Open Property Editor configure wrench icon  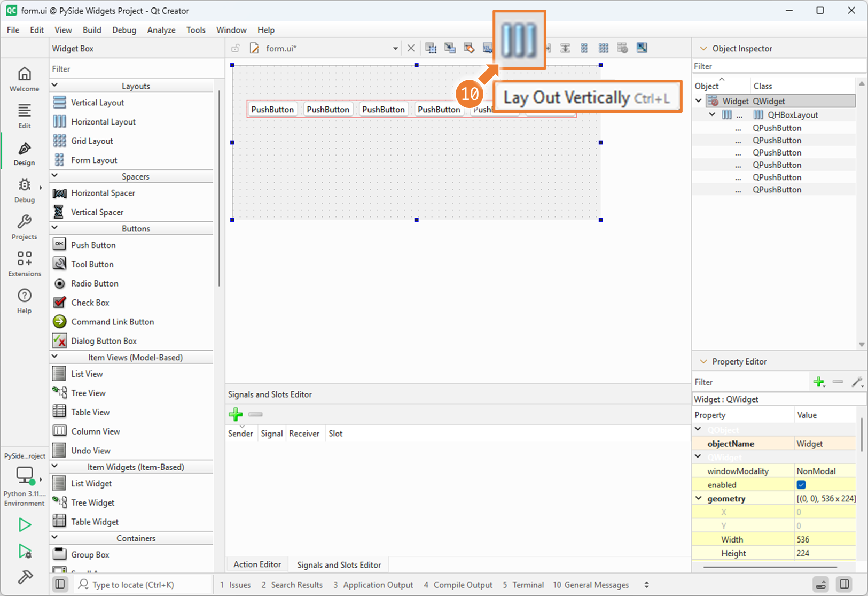[x=857, y=382]
